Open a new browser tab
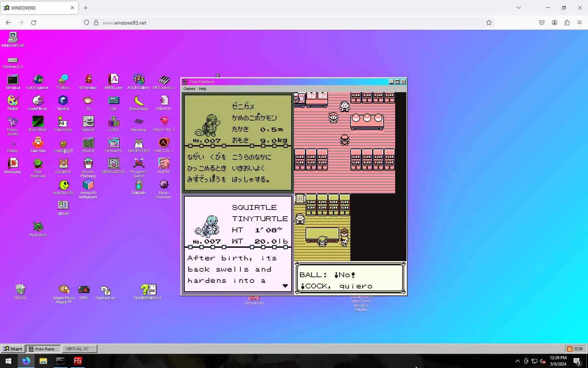The height and width of the screenshot is (368, 588). click(x=86, y=8)
